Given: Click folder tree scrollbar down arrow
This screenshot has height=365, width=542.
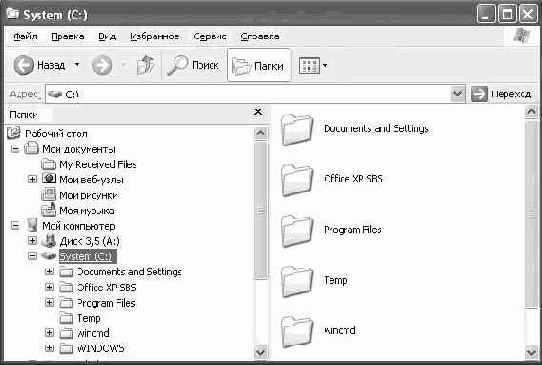Looking at the screenshot, I should pyautogui.click(x=260, y=352).
